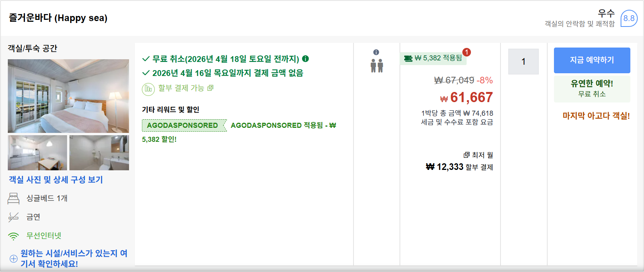Screen dimensions: 644x272
Task: Open the room quantity selector showing 1
Action: click(523, 61)
